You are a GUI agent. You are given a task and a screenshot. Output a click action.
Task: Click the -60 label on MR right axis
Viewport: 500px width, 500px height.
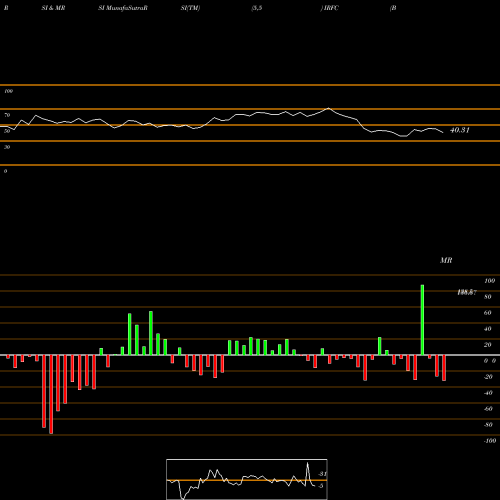(488, 409)
